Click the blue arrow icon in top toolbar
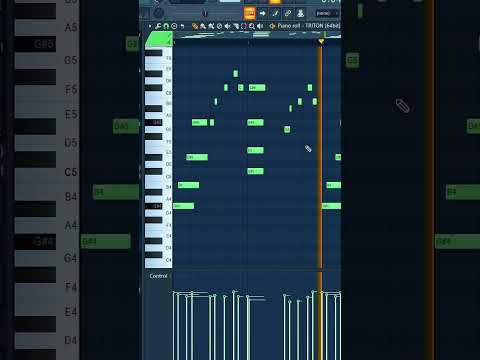This screenshot has height=360, width=480. 263,13
